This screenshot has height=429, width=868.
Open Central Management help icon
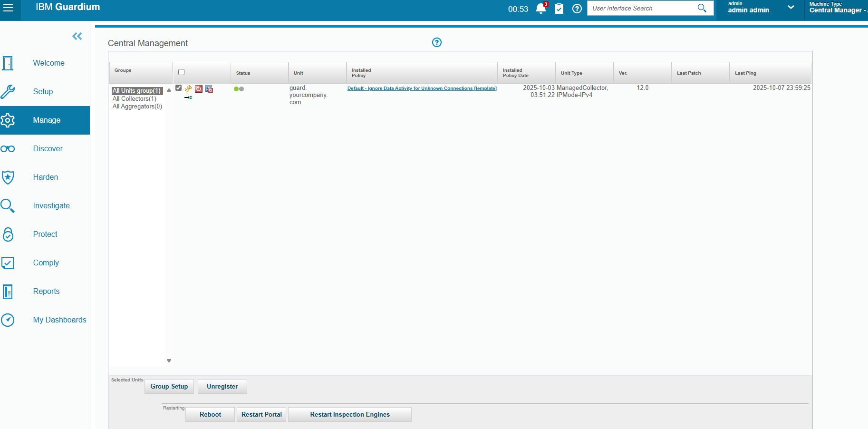[x=437, y=42]
